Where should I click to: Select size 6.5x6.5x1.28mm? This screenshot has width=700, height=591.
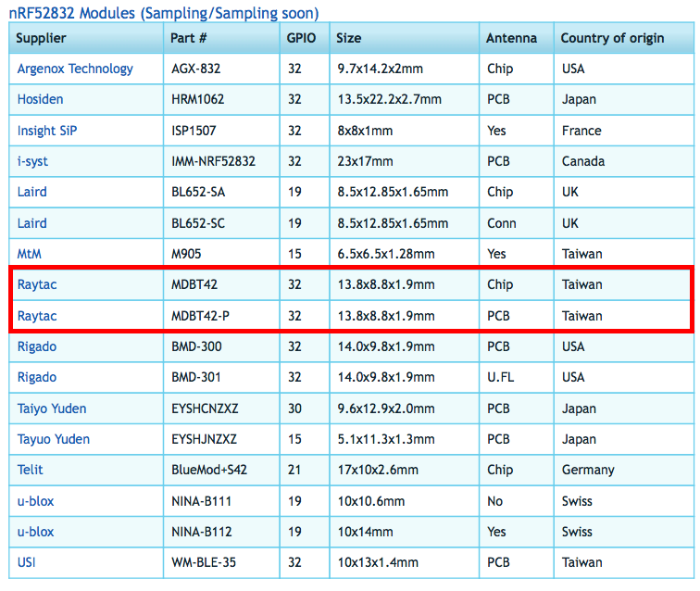(386, 254)
